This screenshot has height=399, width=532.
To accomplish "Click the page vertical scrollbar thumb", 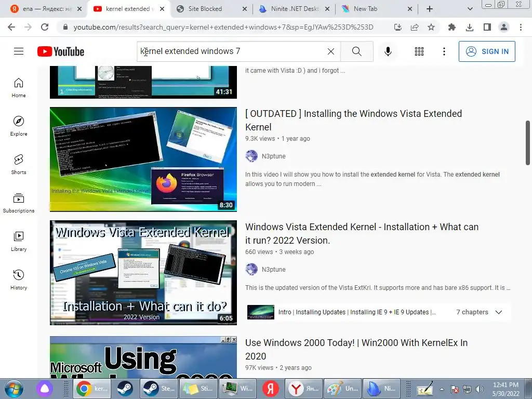I will (528, 142).
